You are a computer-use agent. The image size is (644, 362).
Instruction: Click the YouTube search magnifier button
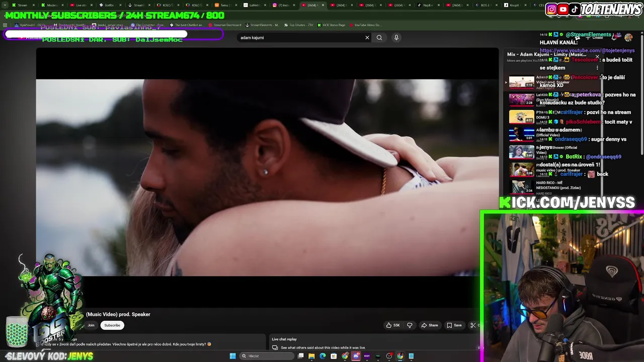click(x=379, y=37)
